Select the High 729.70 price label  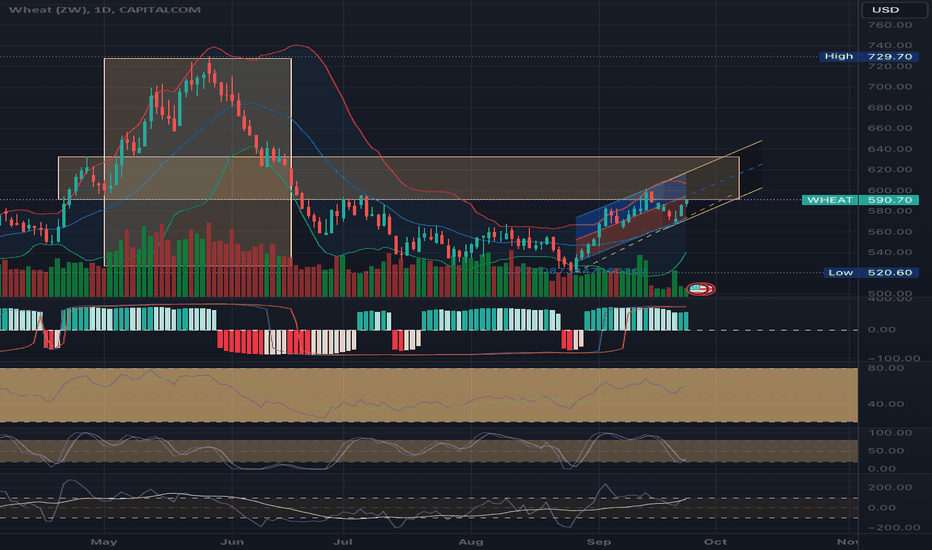(x=868, y=56)
